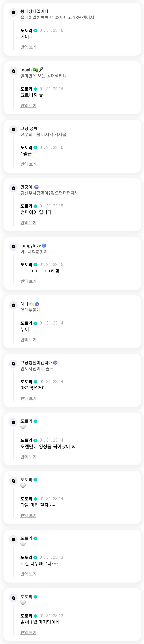Click the white heart above 오랜만에 영상좀 찍어봤어
The image size is (144, 644).
click(23, 427)
